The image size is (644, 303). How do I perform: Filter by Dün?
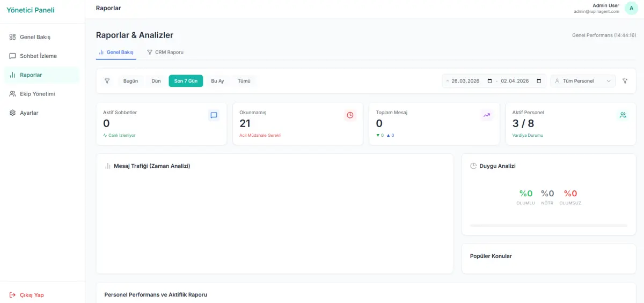click(x=156, y=81)
